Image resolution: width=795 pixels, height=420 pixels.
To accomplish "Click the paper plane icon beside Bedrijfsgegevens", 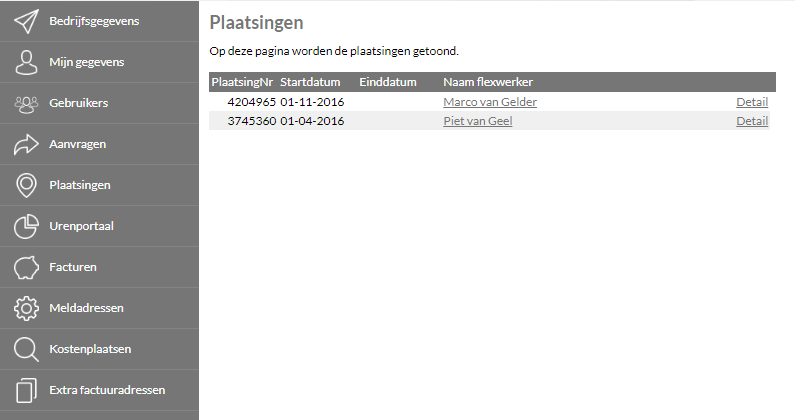I will click(26, 21).
